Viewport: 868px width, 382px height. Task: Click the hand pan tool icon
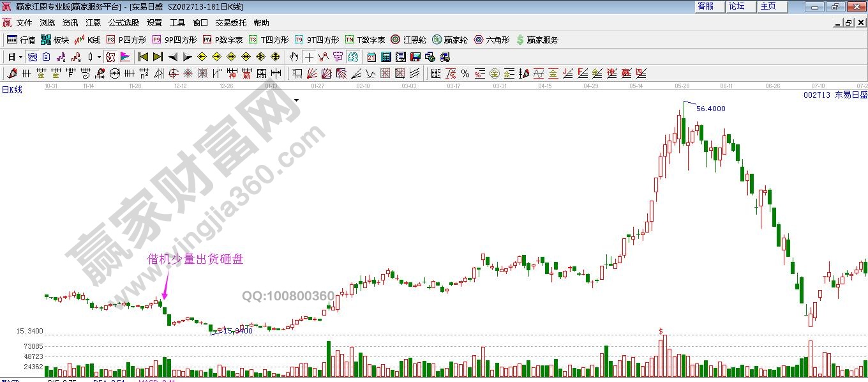coord(294,57)
